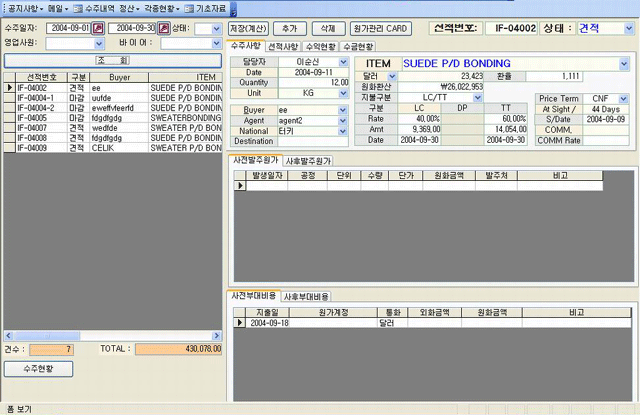The height and width of the screenshot is (415, 640).
Task: Open the 정산 menu
Action: [129, 9]
